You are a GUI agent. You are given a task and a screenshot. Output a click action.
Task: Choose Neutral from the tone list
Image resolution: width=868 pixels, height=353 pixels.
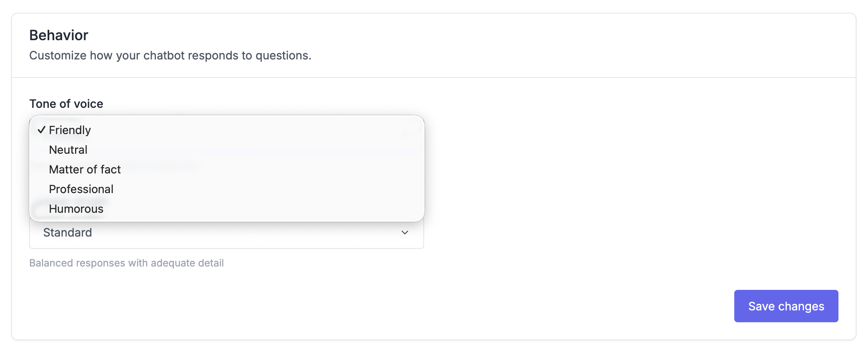[68, 150]
